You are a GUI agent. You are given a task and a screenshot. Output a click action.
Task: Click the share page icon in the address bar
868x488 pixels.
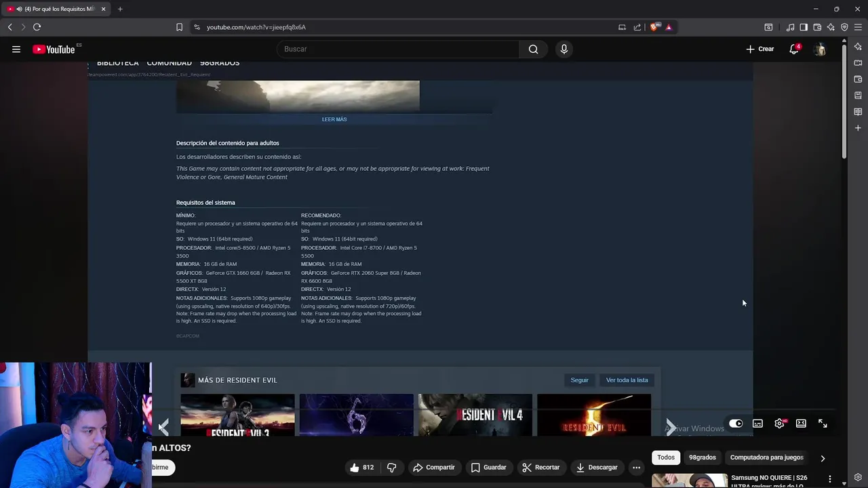[637, 27]
